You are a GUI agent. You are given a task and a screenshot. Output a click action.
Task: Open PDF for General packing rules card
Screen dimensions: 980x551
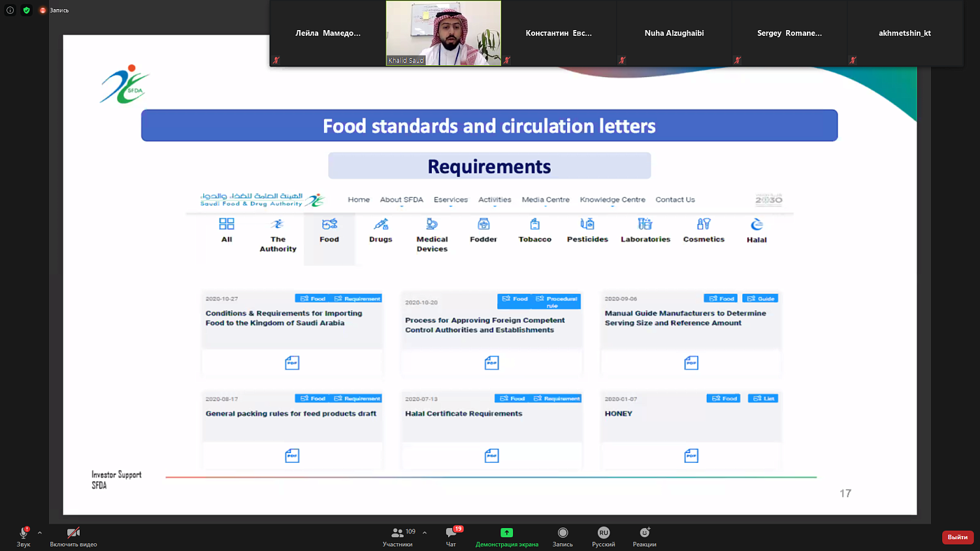click(x=292, y=456)
